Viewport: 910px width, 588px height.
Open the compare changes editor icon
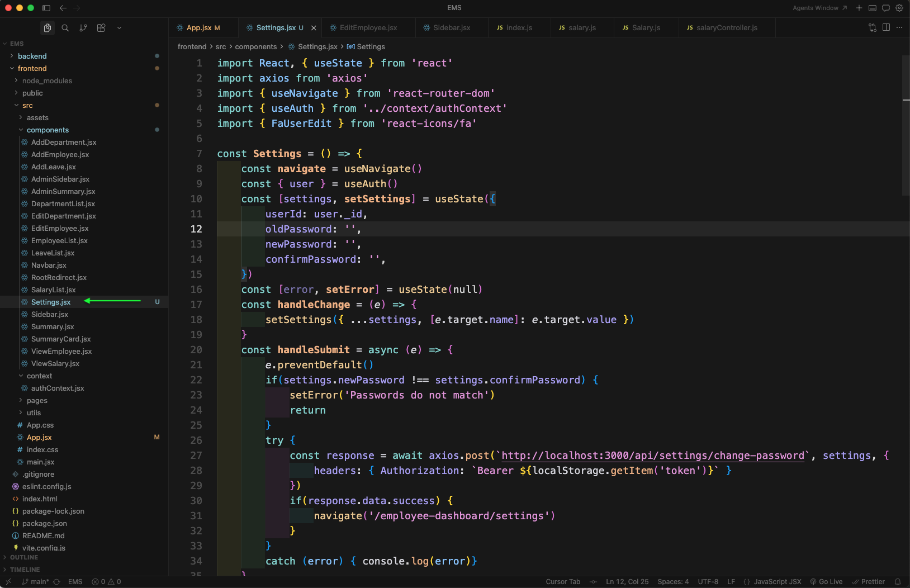click(x=873, y=27)
